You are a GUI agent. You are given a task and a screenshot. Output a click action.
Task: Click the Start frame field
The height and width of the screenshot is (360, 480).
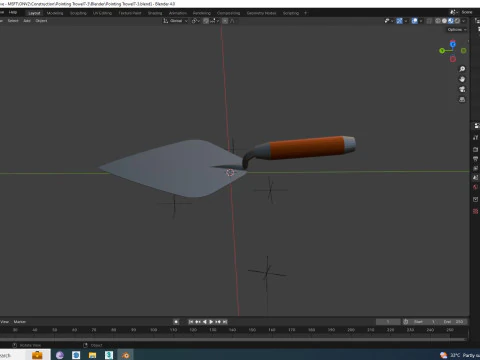[424, 322]
